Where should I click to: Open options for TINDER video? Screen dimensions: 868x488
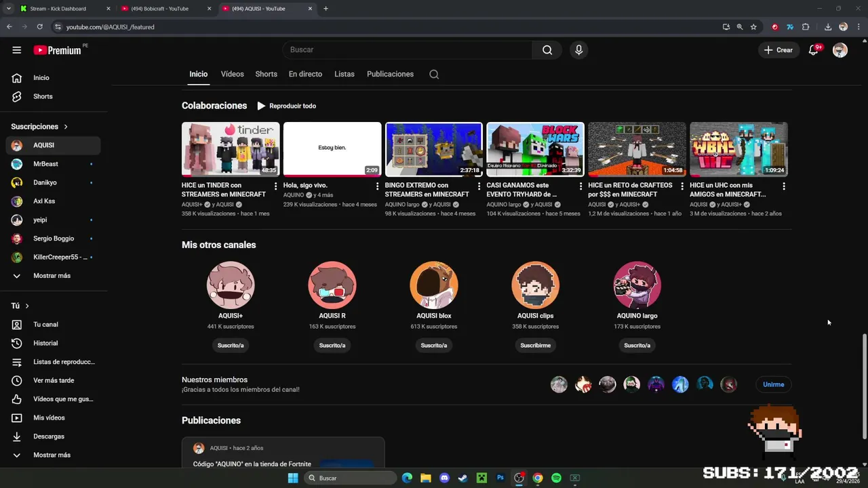click(x=275, y=186)
